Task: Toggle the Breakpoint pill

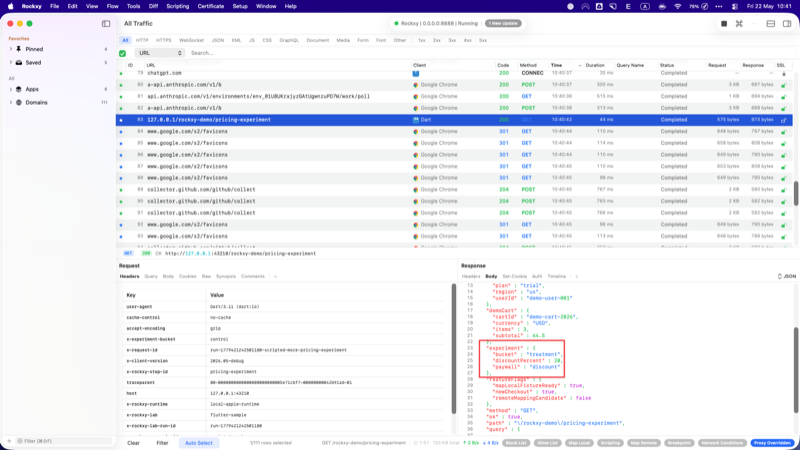Action: [x=679, y=443]
